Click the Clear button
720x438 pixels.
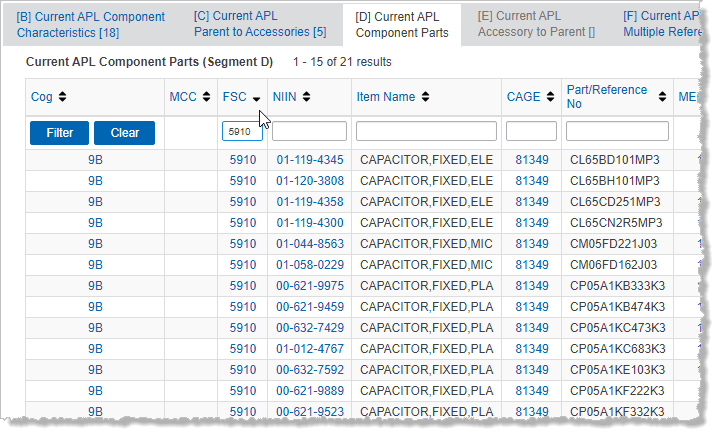pyautogui.click(x=124, y=133)
